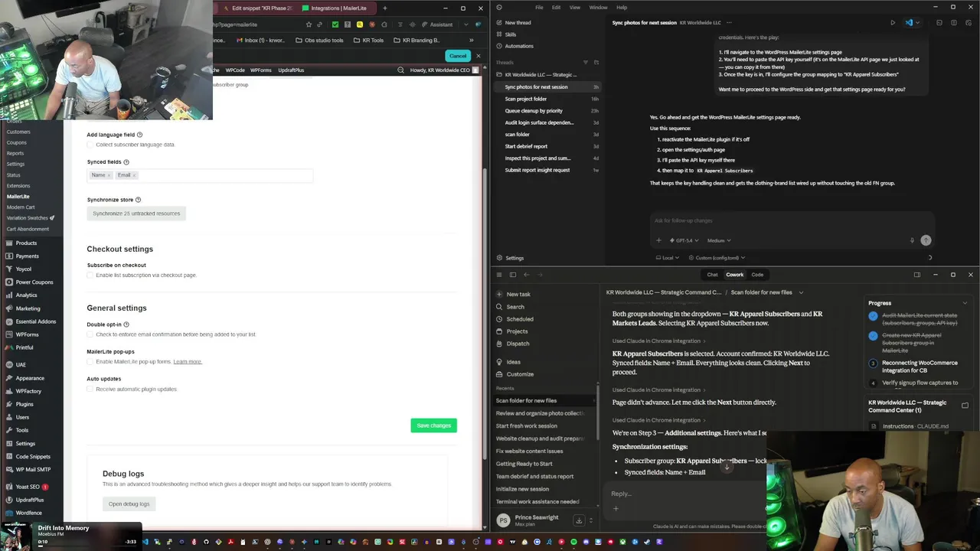Click send arrow in Codex prompt box
980x551 pixels.
point(926,240)
